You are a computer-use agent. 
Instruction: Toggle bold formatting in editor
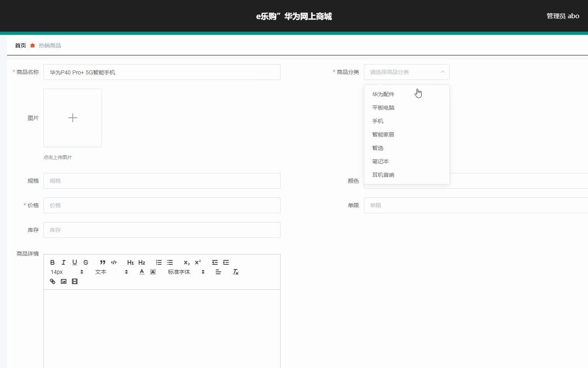coord(52,262)
